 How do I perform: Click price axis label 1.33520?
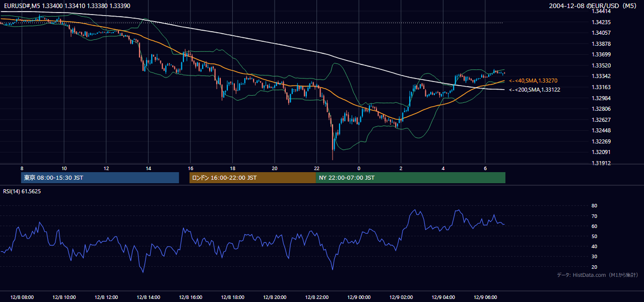coord(602,65)
